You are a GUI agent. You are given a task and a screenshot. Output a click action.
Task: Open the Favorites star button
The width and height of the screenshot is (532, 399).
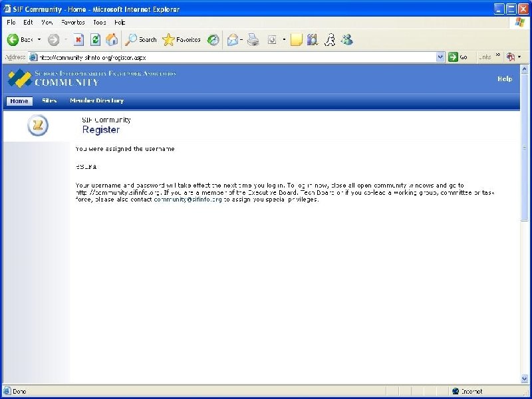tap(182, 40)
